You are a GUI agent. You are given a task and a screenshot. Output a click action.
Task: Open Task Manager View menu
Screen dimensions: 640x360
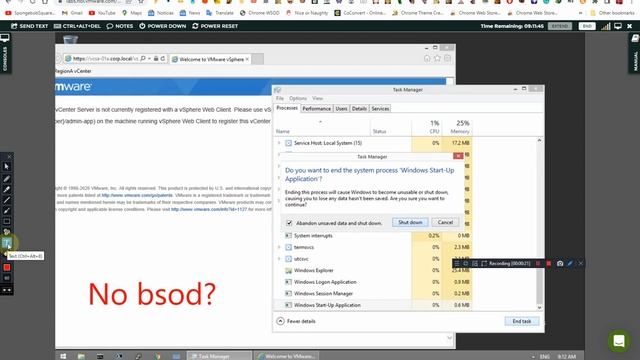point(317,98)
